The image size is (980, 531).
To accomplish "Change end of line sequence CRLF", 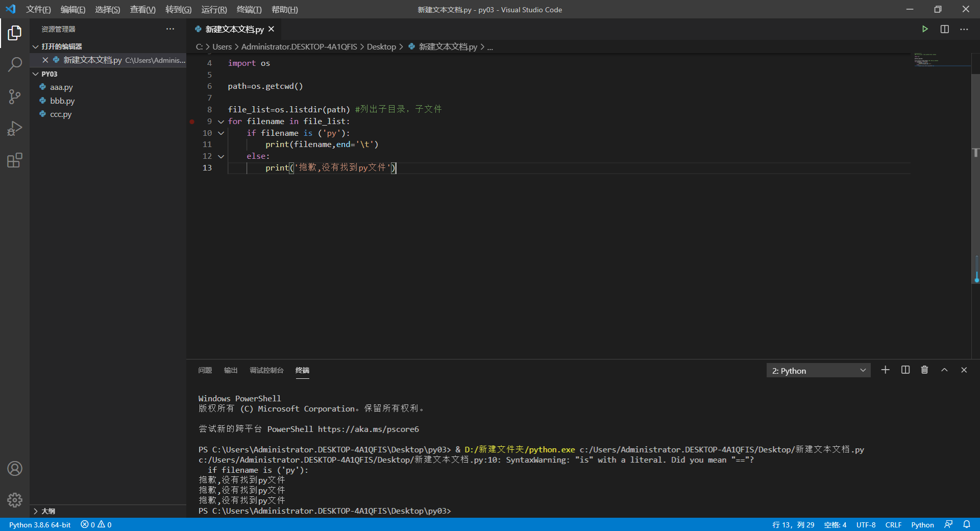I will click(893, 524).
